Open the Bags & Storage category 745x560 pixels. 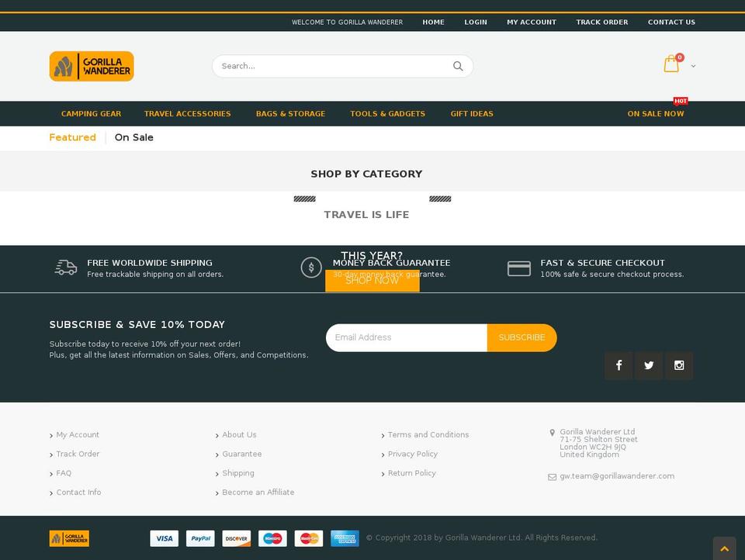click(x=291, y=113)
